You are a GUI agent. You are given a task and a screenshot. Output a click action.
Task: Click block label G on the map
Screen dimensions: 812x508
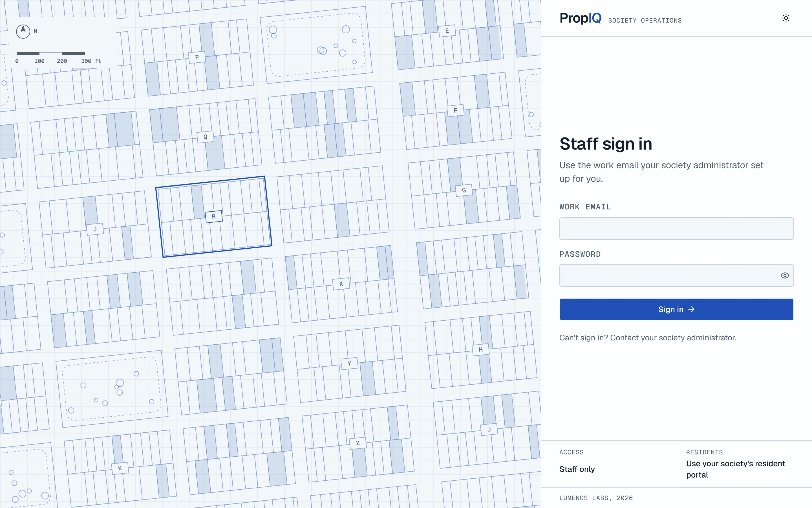(x=464, y=190)
